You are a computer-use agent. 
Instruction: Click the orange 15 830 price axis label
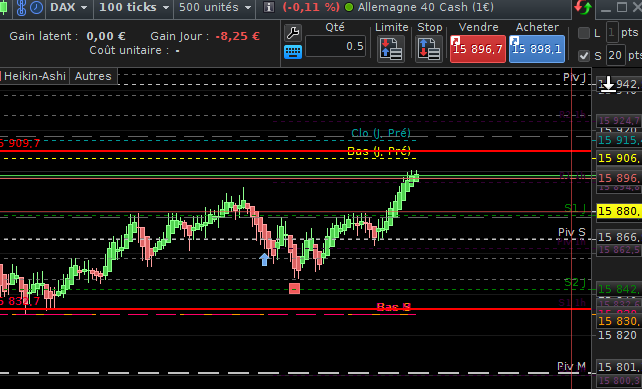tap(619, 321)
